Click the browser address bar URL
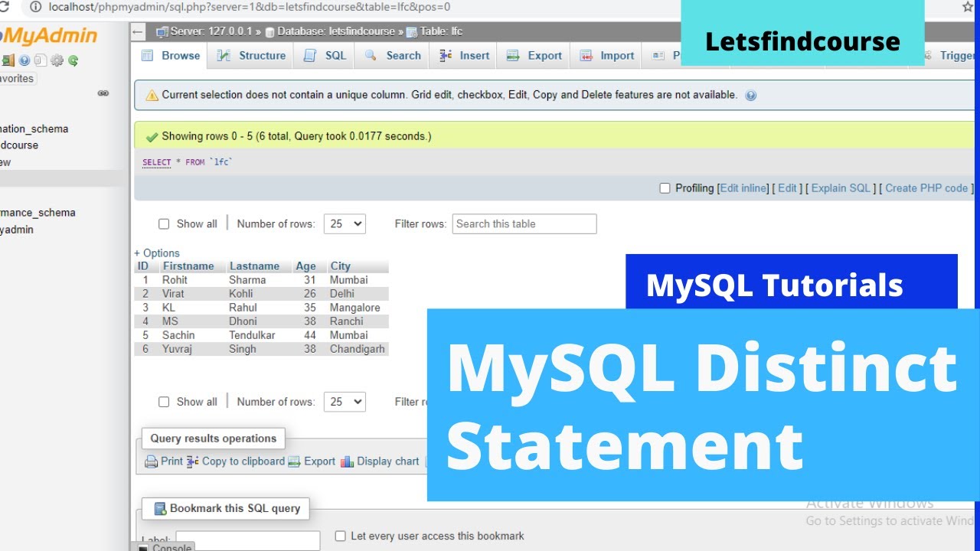980x551 pixels. click(x=249, y=7)
